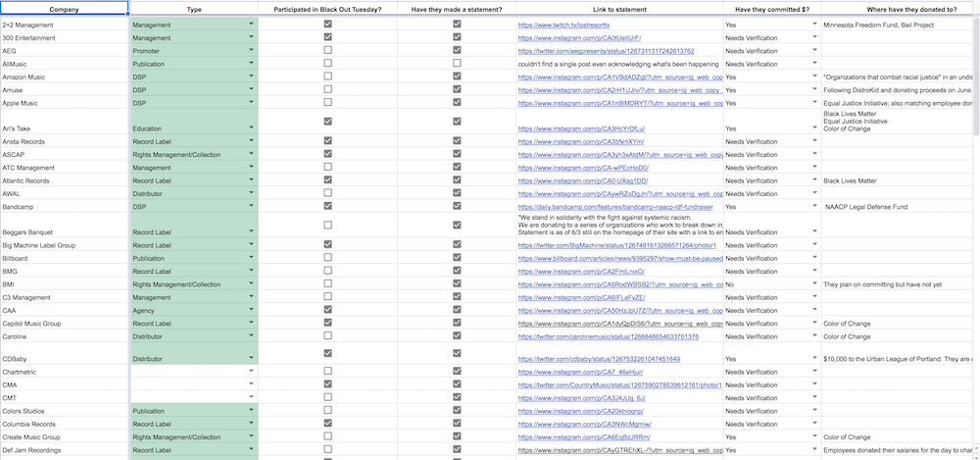Uncheck Black Out Tuesday checkbox for Ari's Take
The height and width of the screenshot is (460, 980).
327,122
